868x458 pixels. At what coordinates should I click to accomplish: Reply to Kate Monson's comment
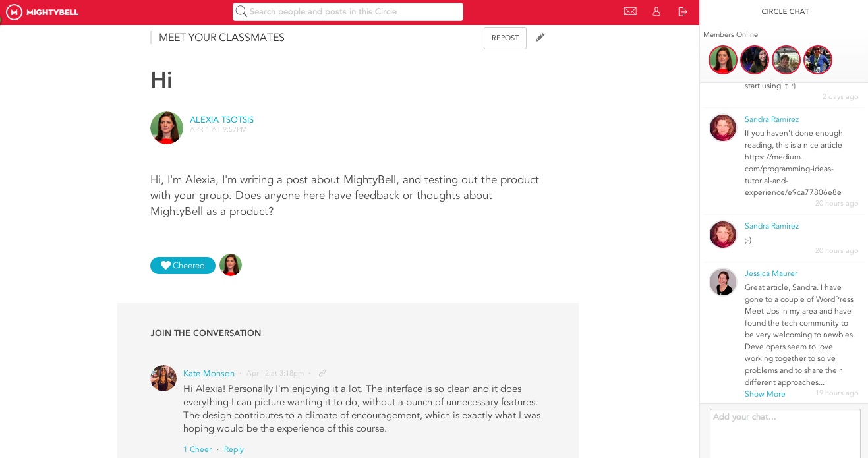pos(233,449)
